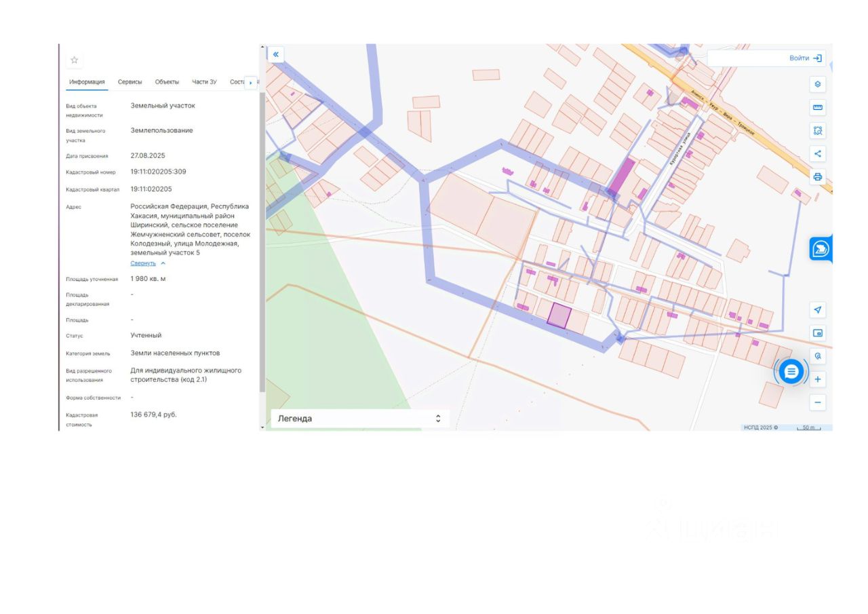This screenshot has height=614, width=868.
Task: Click the address text starting Российская Федерация
Action: 191,229
